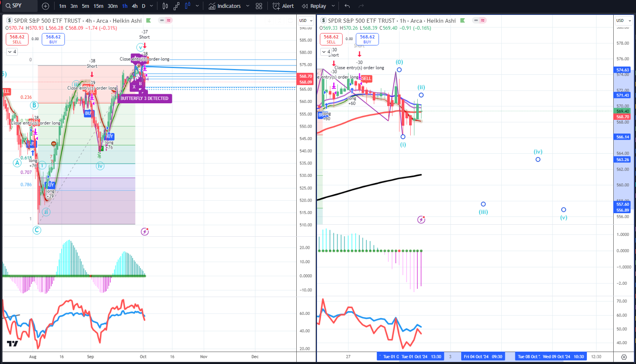
Task: Click the TradingView logo in bottom-left corner
Action: (x=12, y=344)
